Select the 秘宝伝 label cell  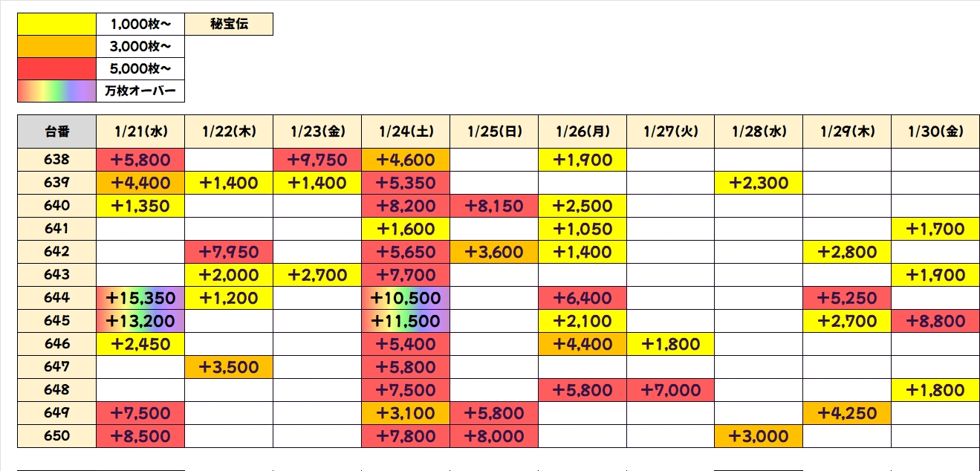pyautogui.click(x=229, y=25)
